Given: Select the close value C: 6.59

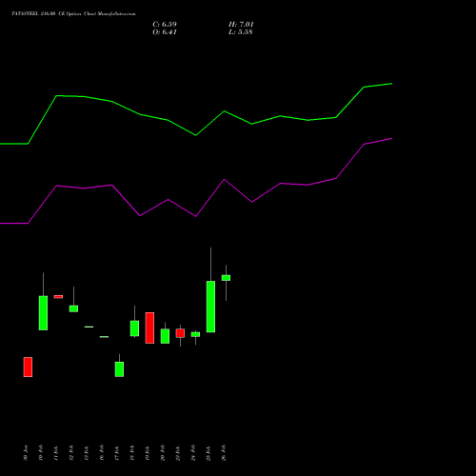Looking at the screenshot, I should point(165,25).
